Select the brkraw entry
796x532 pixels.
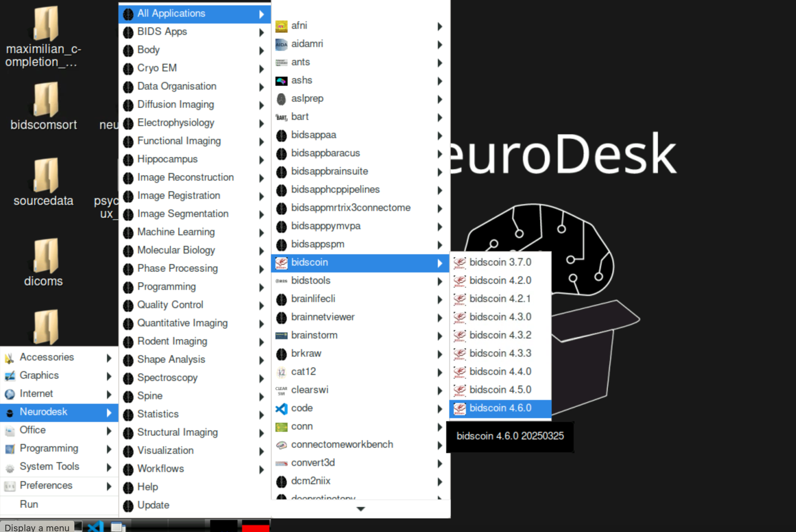[360, 354]
